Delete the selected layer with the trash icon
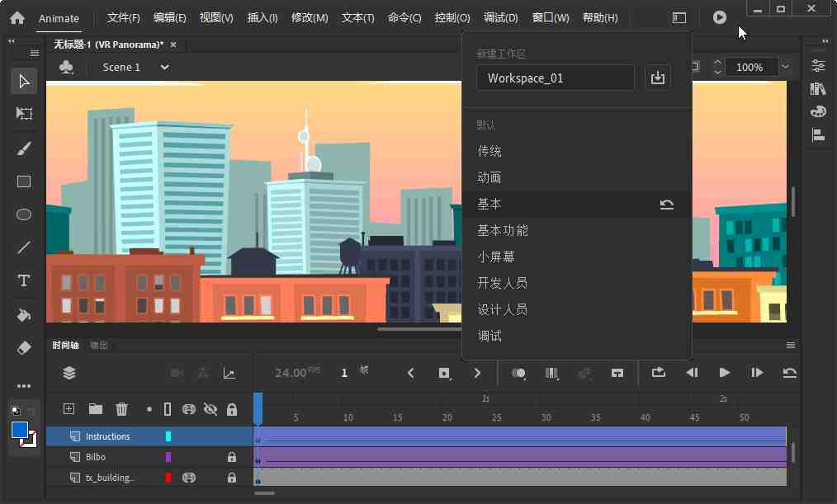 tap(121, 408)
